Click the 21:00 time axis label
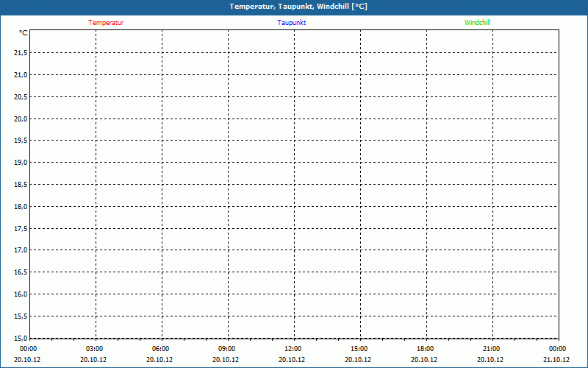Image resolution: width=588 pixels, height=368 pixels. 491,349
